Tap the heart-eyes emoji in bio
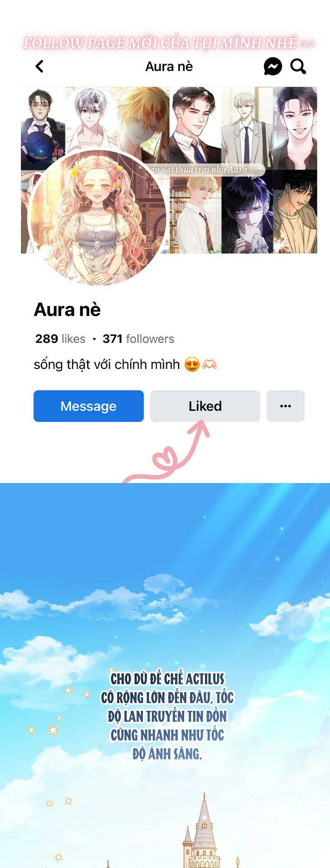The width and height of the screenshot is (330, 868). point(192,364)
